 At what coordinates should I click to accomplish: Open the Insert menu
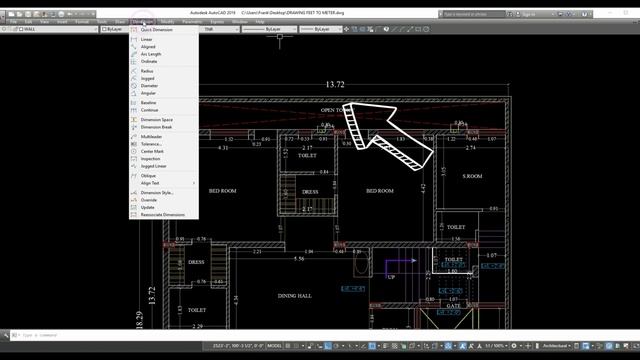tap(62, 22)
